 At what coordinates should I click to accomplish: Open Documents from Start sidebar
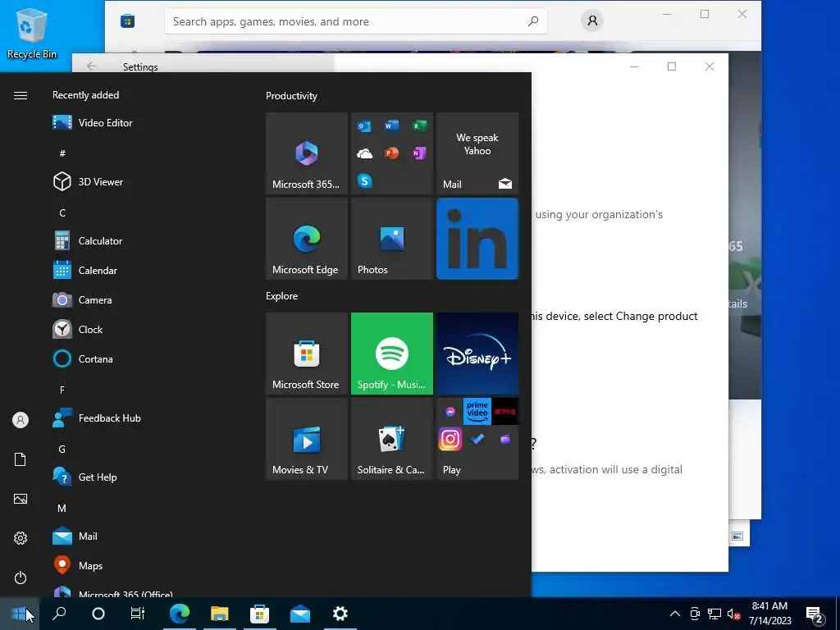click(21, 459)
